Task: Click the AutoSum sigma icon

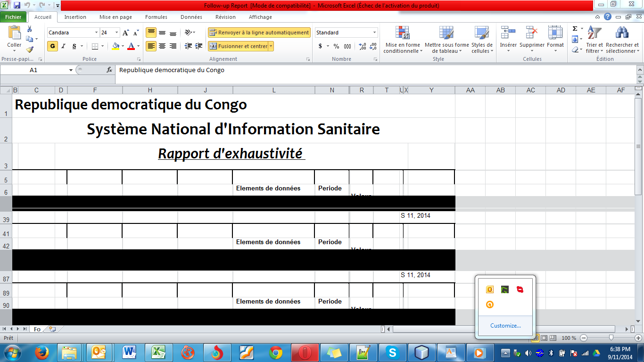Action: pos(575,29)
